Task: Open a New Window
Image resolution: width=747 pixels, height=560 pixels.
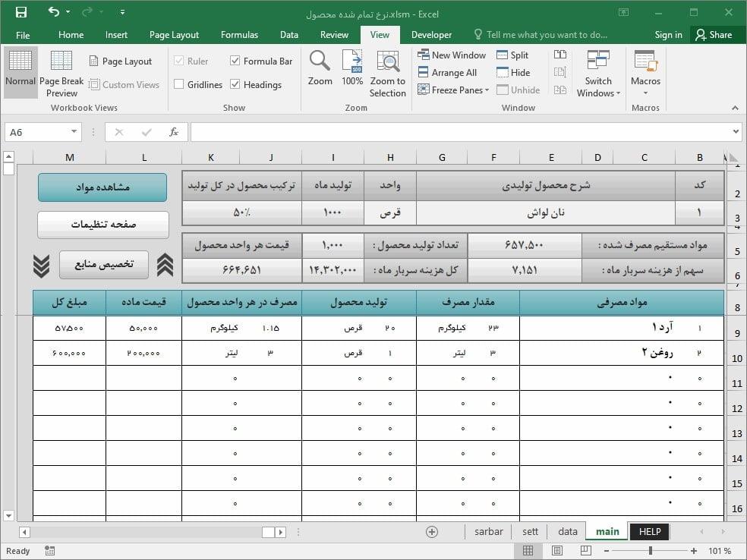Action: point(452,55)
